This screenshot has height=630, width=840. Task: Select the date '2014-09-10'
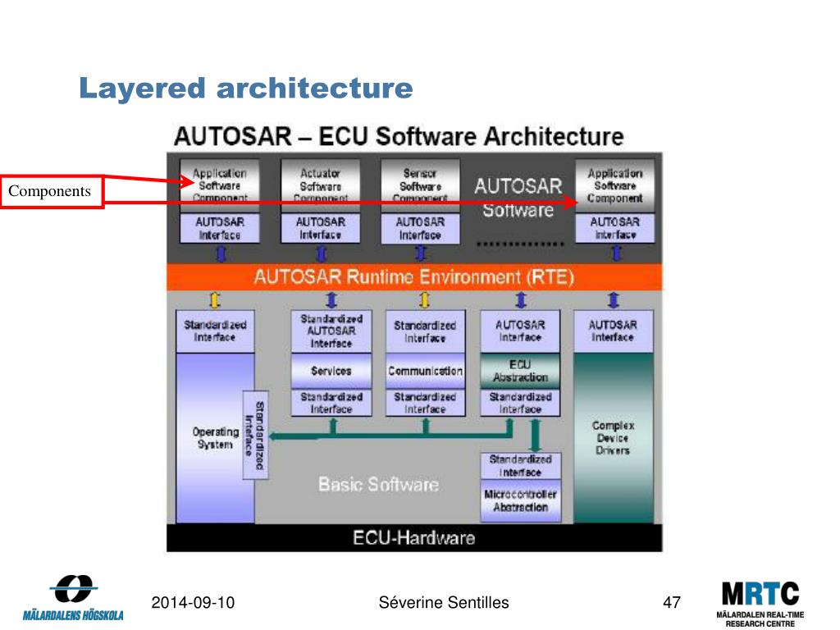193,603
